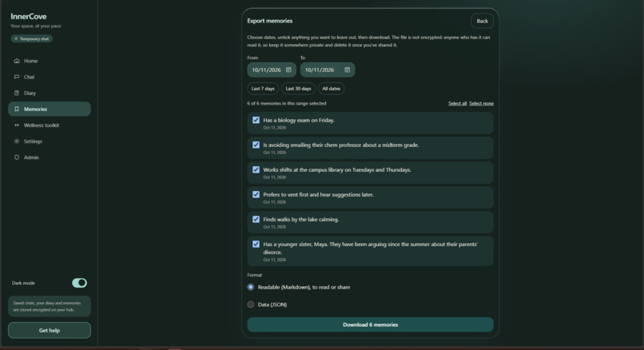The image size is (644, 350).
Task: Click the Home icon in sidebar
Action: click(17, 61)
